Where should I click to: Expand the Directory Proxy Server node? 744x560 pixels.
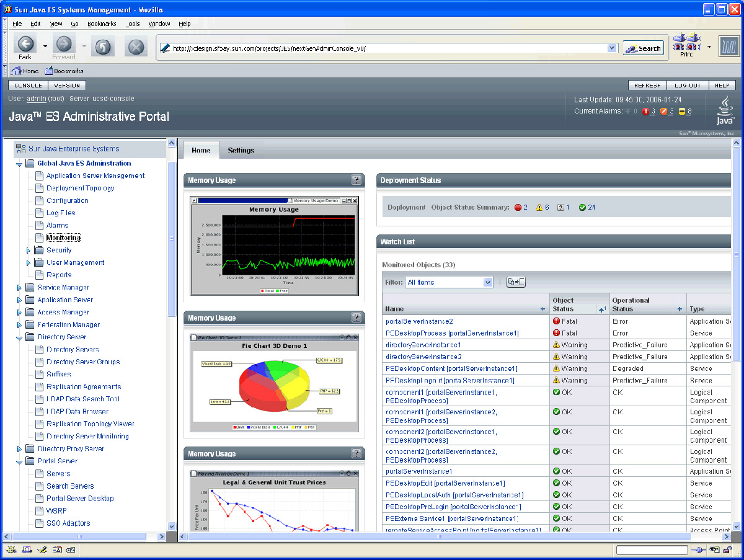(x=20, y=449)
